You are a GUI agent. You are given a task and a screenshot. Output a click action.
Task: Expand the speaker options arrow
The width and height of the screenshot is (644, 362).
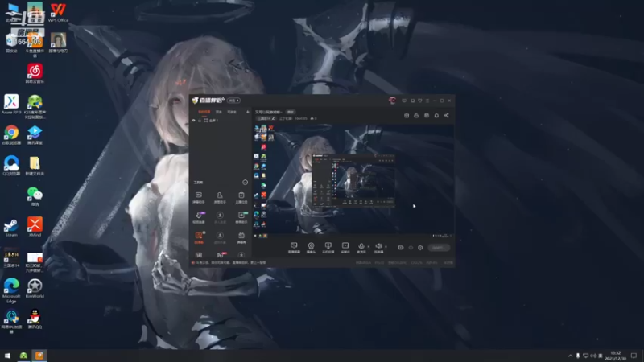386,247
